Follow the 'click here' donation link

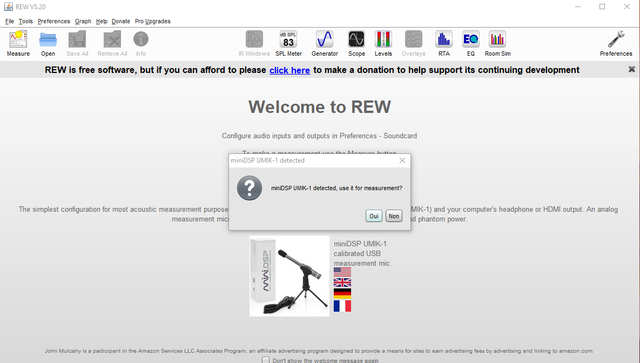289,70
